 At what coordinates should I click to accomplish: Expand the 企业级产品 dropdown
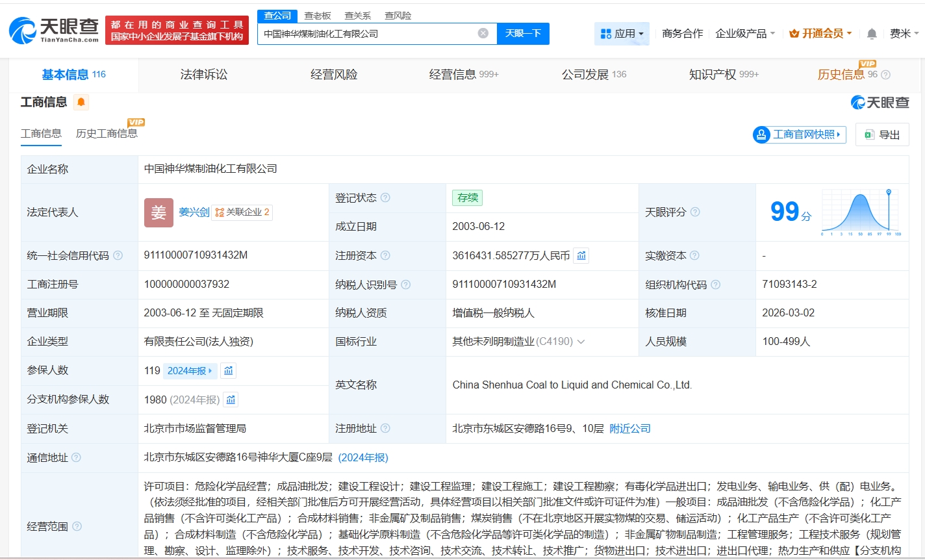[745, 34]
